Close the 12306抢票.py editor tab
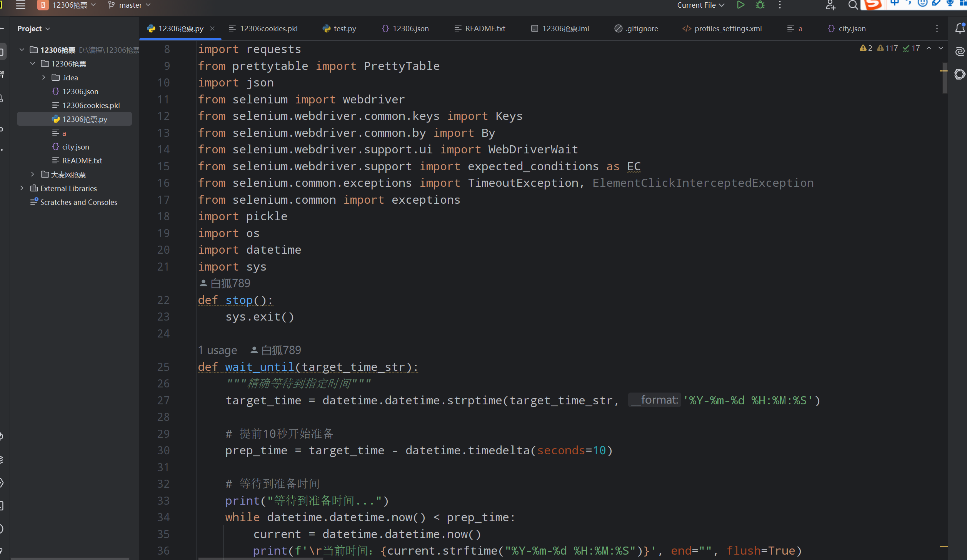This screenshot has height=560, width=967. [x=212, y=28]
